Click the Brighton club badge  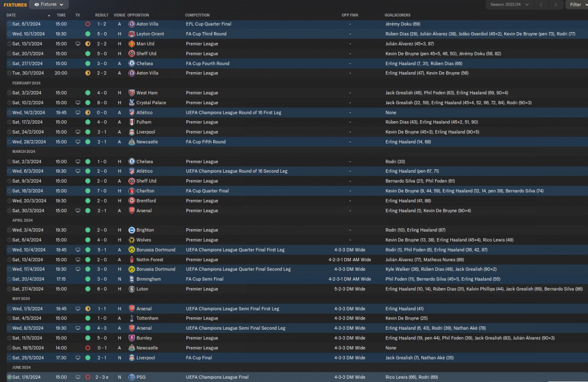point(132,230)
